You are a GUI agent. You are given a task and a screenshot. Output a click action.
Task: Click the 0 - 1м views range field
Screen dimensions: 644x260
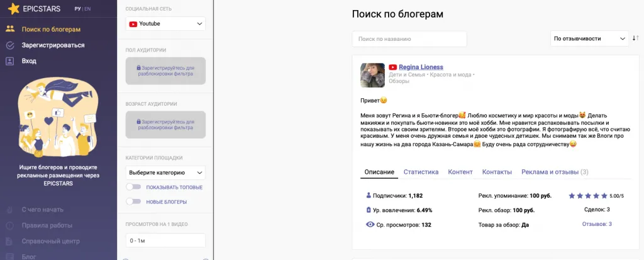pyautogui.click(x=165, y=240)
